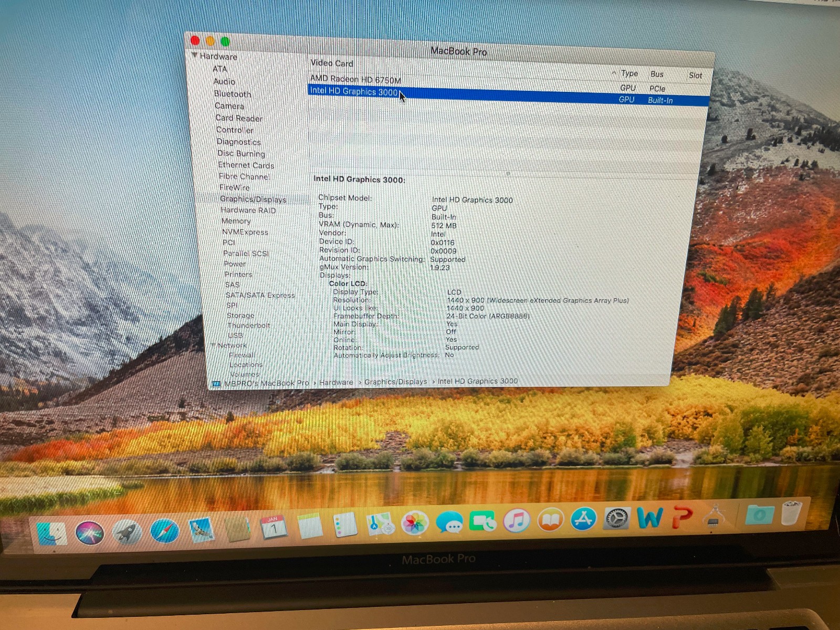
Task: Open Messages app in the Dock
Action: [449, 522]
